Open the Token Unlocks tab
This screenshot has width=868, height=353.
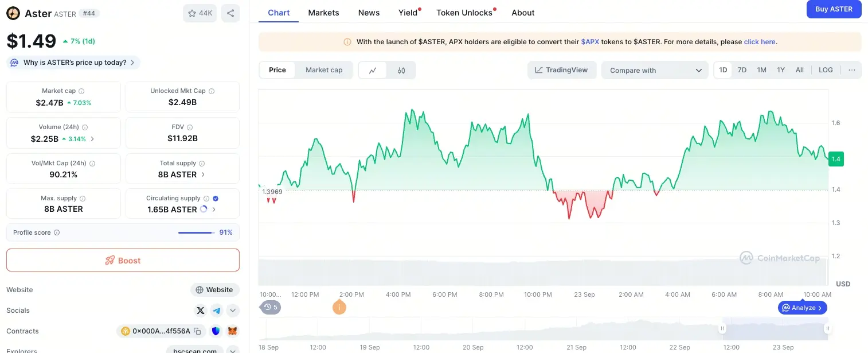(x=464, y=13)
